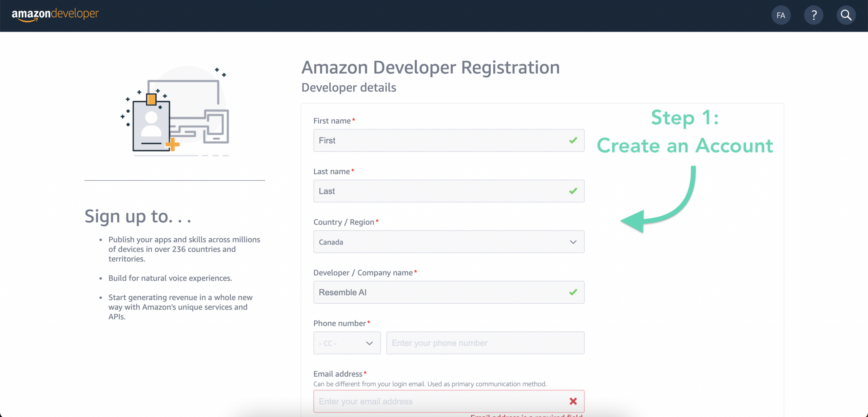Click the 'First name' field label
Viewport: 868px width, 417px height.
pos(332,121)
